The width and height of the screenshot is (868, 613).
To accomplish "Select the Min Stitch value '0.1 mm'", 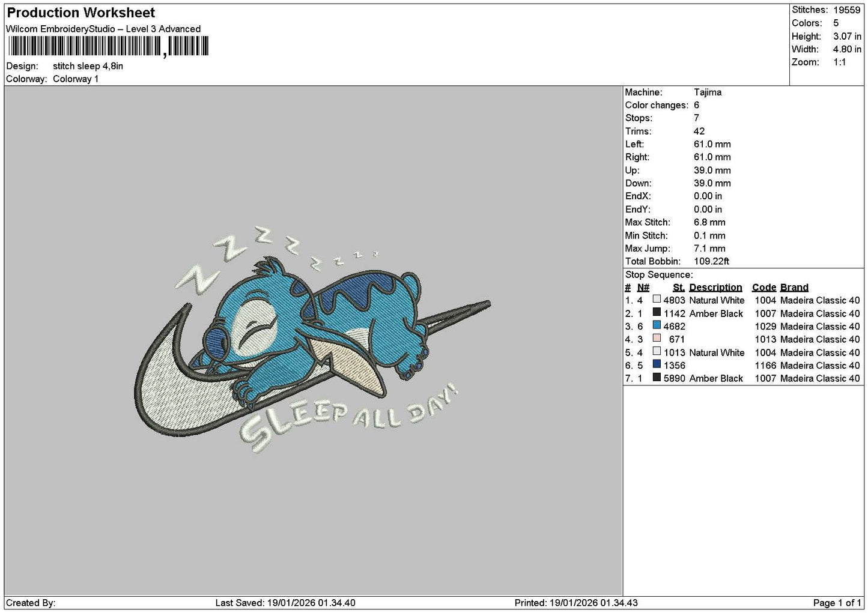I will tap(709, 236).
